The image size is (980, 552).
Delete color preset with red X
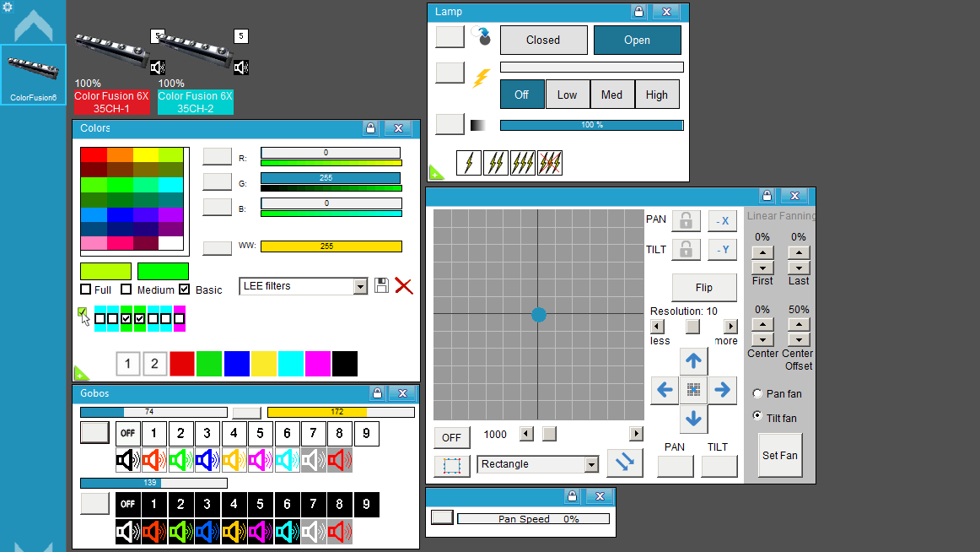[404, 286]
